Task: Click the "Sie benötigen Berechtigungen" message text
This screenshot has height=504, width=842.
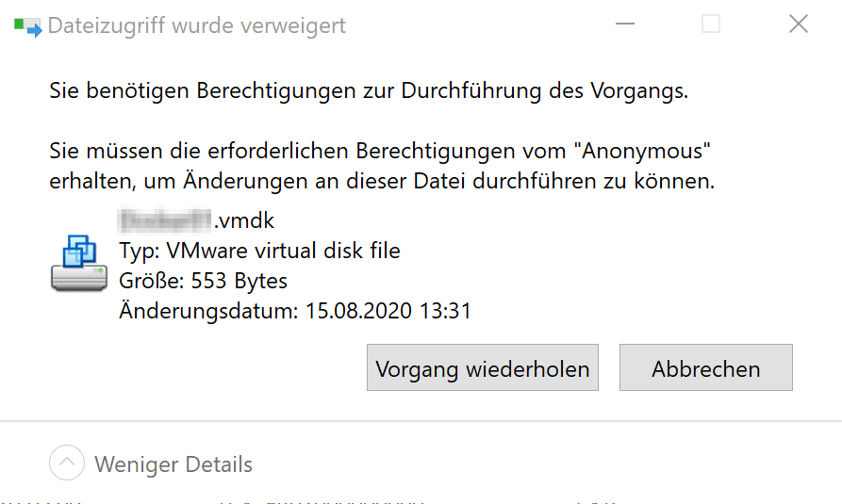Action: pos(369,91)
